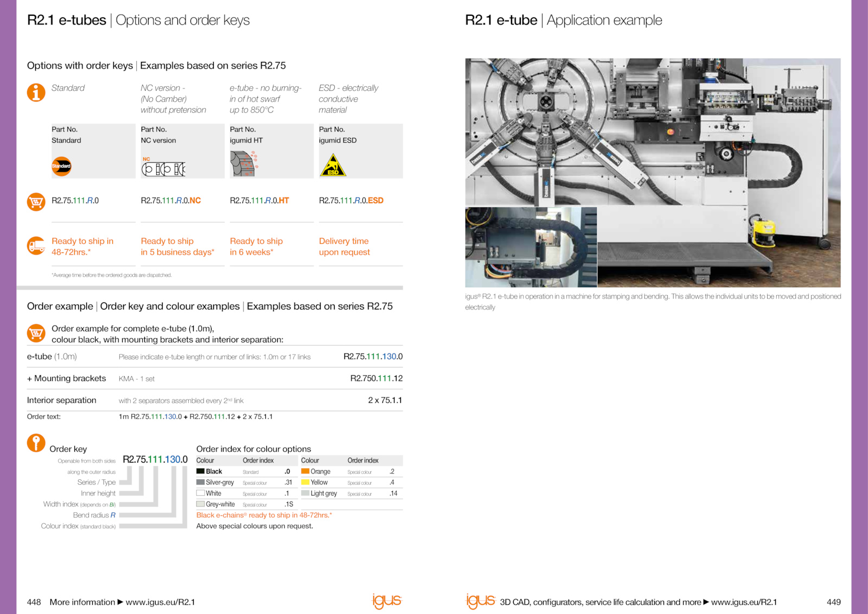Click order index value '.14' for Light grey
Viewport: 868px width, 614px height.
pos(393,493)
